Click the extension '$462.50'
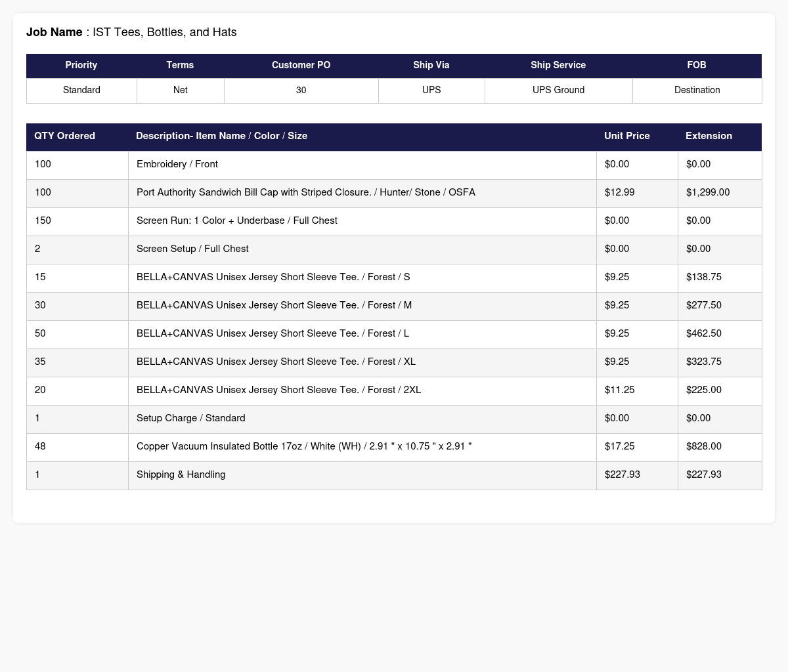The height and width of the screenshot is (672, 788). coord(704,333)
